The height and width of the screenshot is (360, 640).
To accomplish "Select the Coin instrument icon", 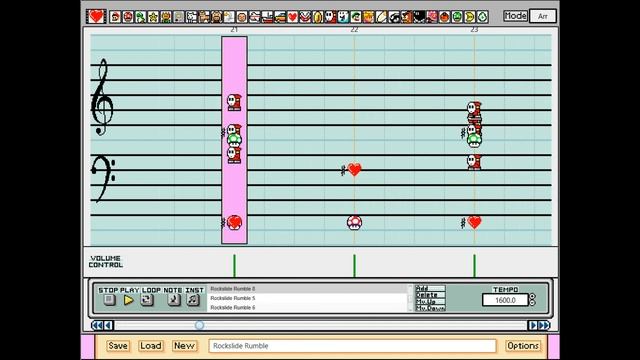I will click(x=318, y=17).
